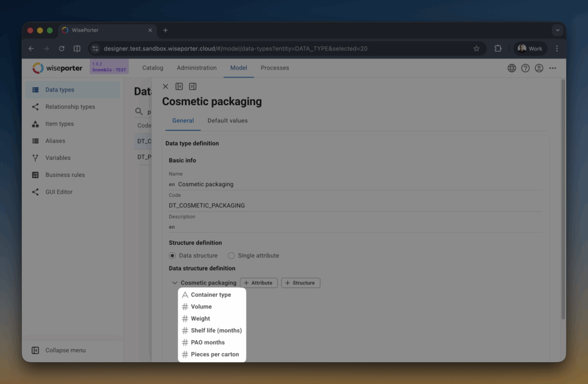The image size is (588, 384).
Task: Open Business rules in the sidebar
Action: [65, 175]
